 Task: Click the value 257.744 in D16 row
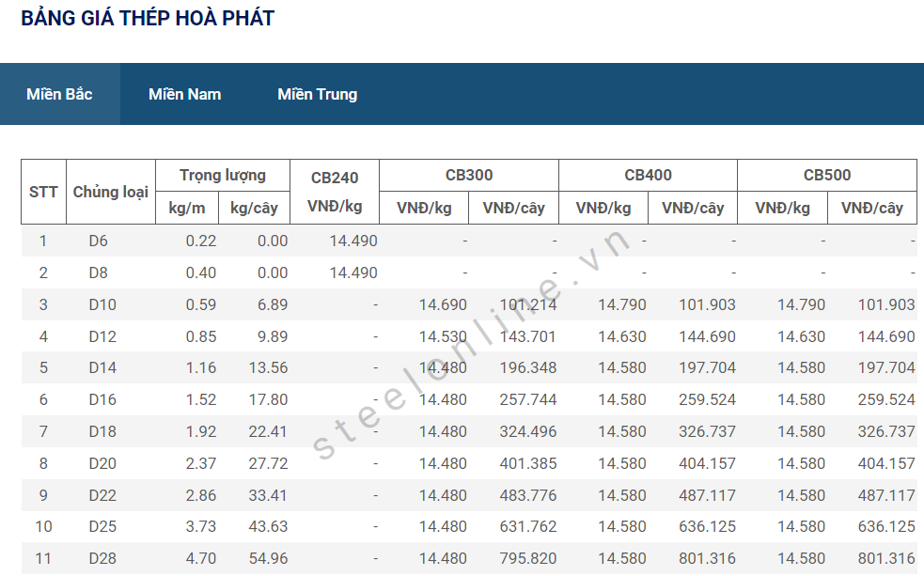click(528, 400)
